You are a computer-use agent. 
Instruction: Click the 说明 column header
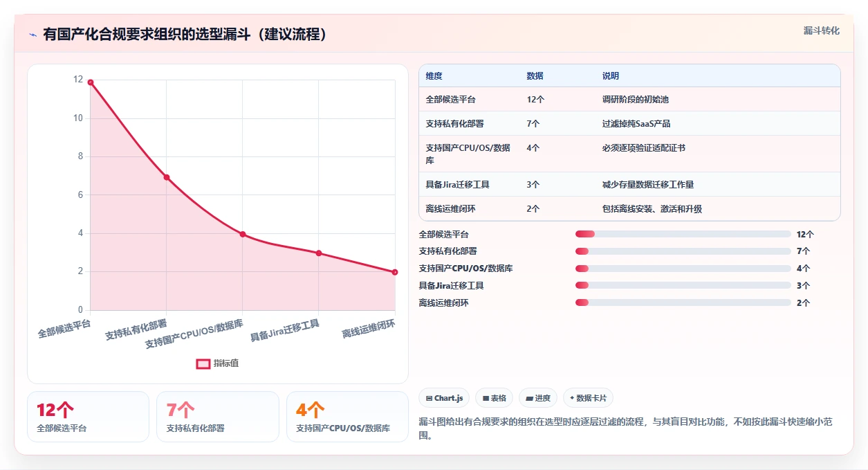click(x=611, y=76)
